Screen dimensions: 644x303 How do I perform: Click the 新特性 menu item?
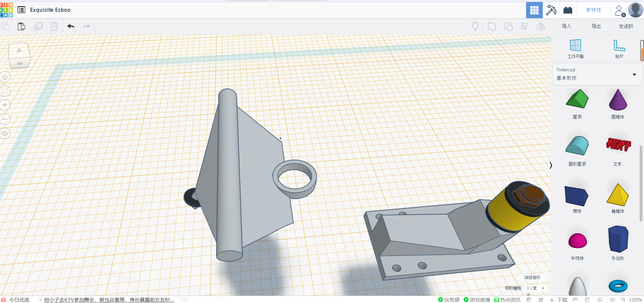click(x=594, y=10)
